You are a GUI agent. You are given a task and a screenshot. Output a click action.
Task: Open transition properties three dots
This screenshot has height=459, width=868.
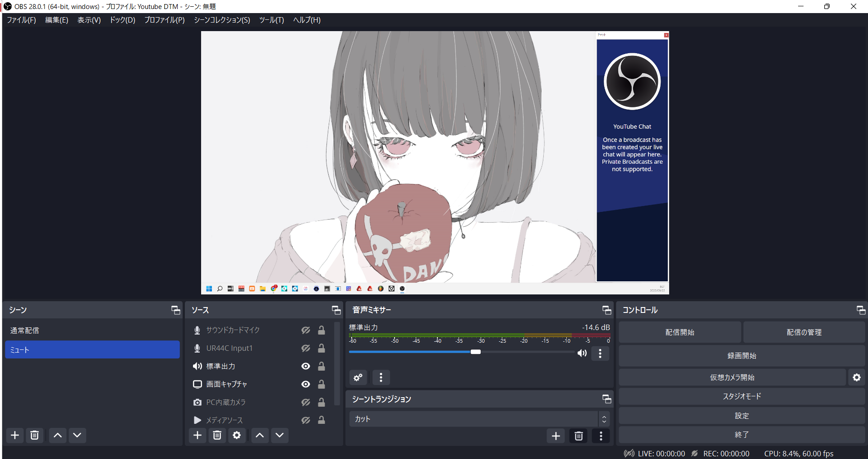(601, 436)
